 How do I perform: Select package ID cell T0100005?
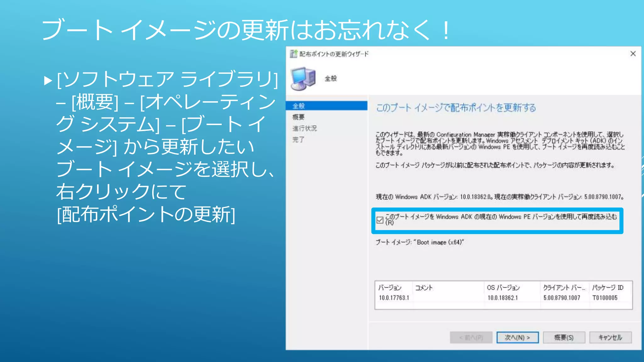click(x=605, y=298)
